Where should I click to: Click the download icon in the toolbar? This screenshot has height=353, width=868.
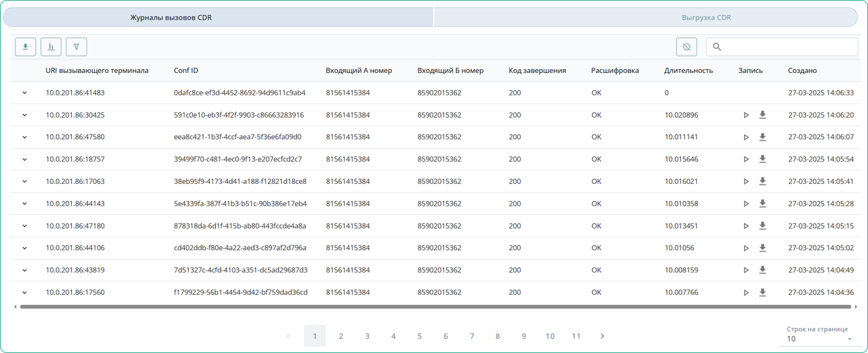(x=25, y=47)
